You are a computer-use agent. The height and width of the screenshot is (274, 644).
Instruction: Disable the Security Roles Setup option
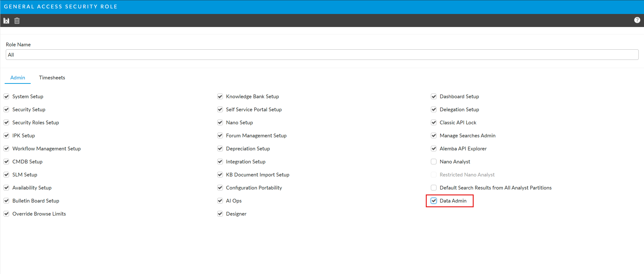(x=7, y=122)
